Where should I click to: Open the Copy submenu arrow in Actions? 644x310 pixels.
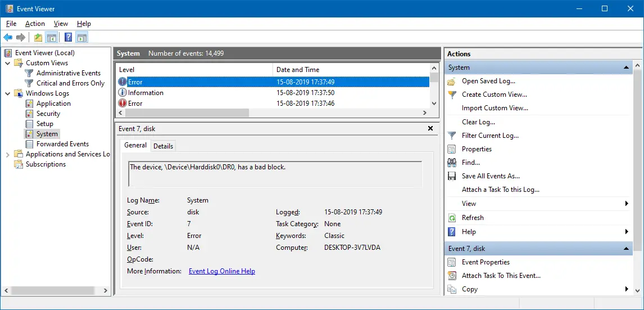pyautogui.click(x=627, y=289)
